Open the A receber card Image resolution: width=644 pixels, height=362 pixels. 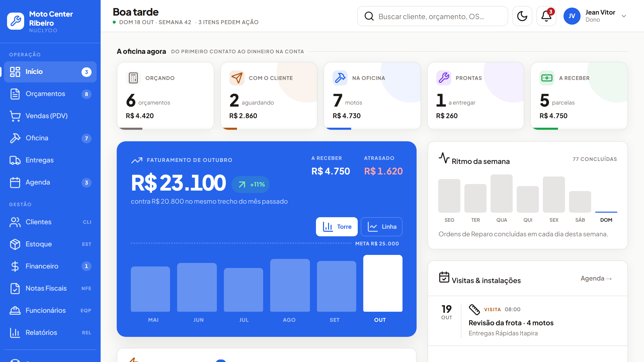[579, 96]
